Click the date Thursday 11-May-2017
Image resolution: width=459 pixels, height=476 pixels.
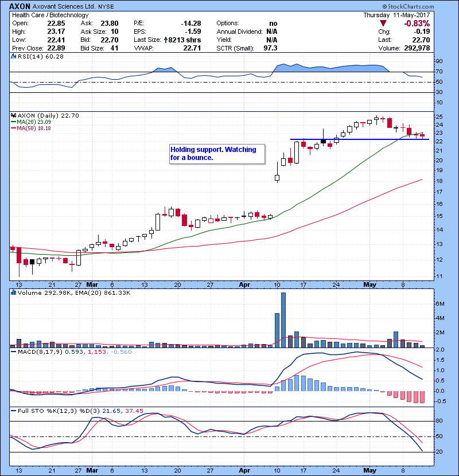coord(396,15)
